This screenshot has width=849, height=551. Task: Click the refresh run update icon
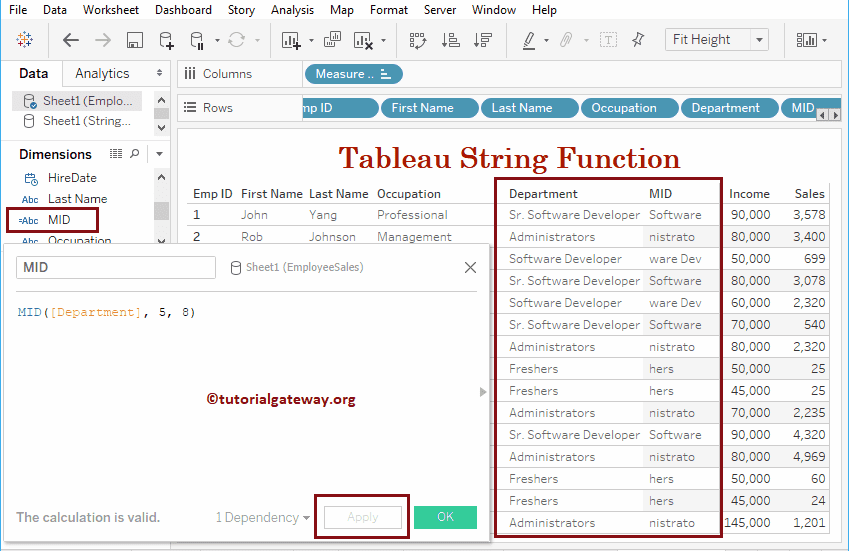click(x=237, y=40)
